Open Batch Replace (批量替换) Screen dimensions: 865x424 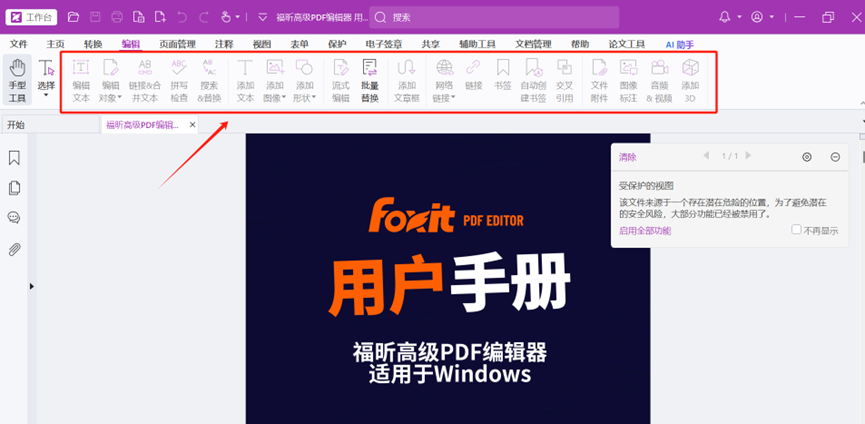(x=370, y=81)
